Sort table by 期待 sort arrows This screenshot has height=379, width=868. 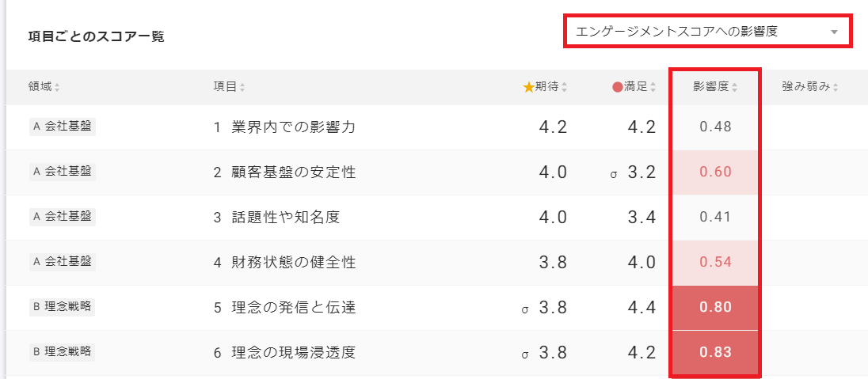(x=564, y=87)
